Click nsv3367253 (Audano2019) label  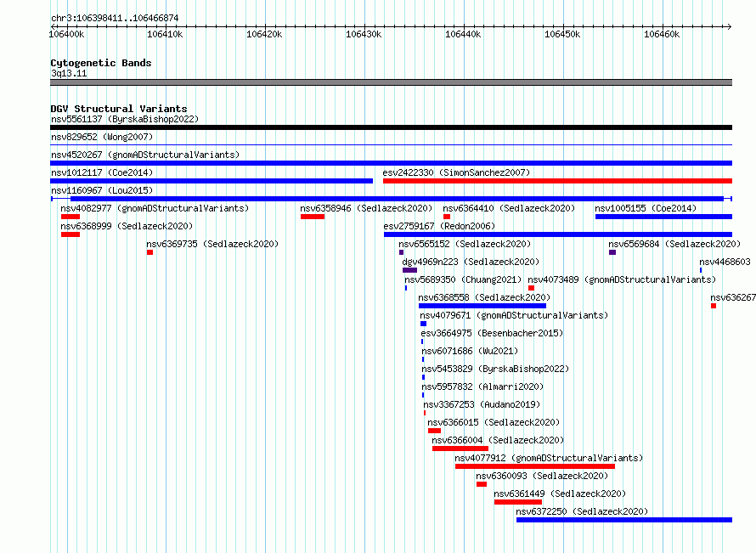click(x=482, y=404)
